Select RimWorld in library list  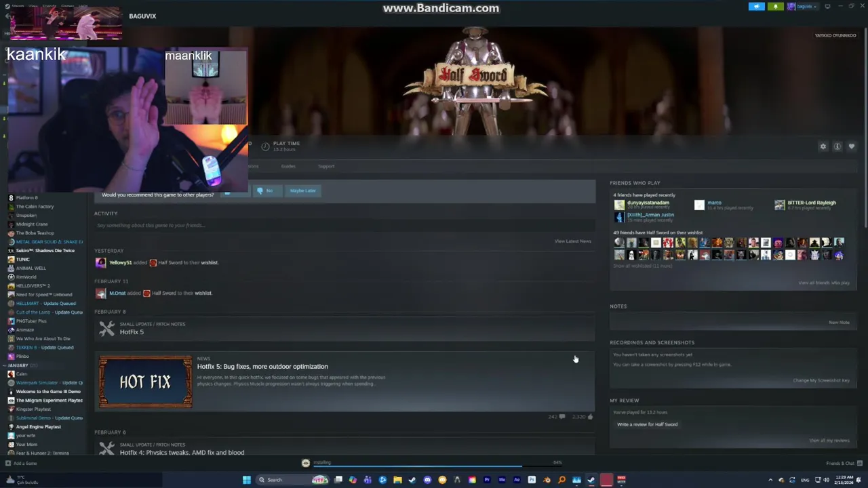click(x=26, y=277)
